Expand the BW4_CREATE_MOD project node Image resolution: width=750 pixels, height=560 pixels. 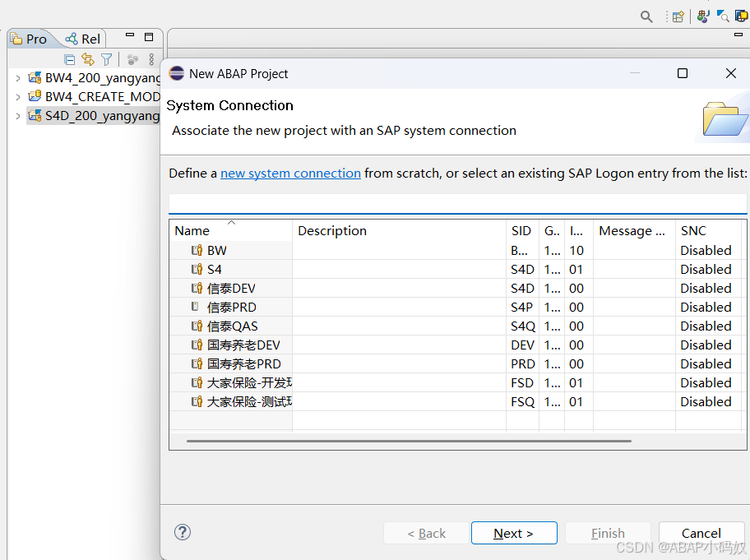coord(18,97)
